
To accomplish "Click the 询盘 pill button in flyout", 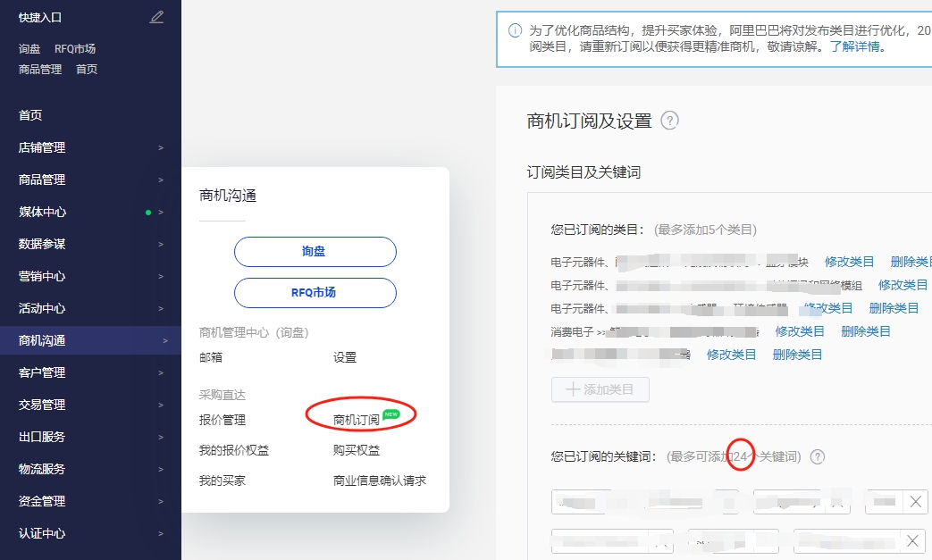I will [x=315, y=252].
